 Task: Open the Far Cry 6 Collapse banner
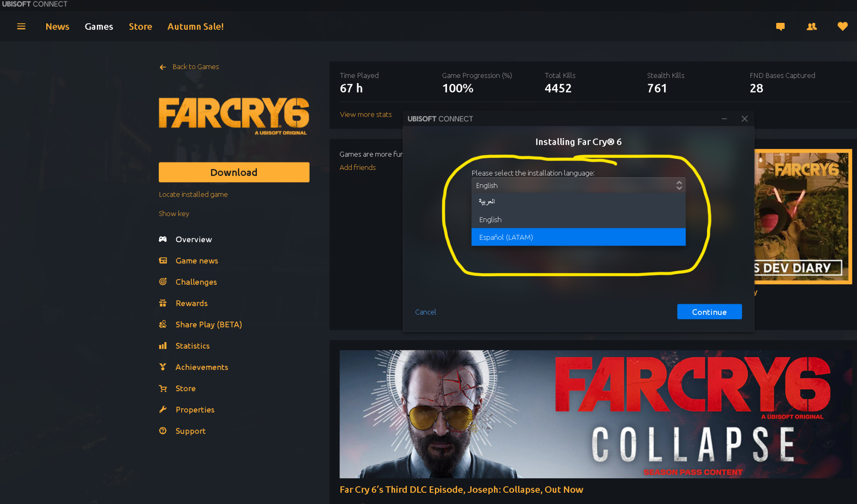595,414
